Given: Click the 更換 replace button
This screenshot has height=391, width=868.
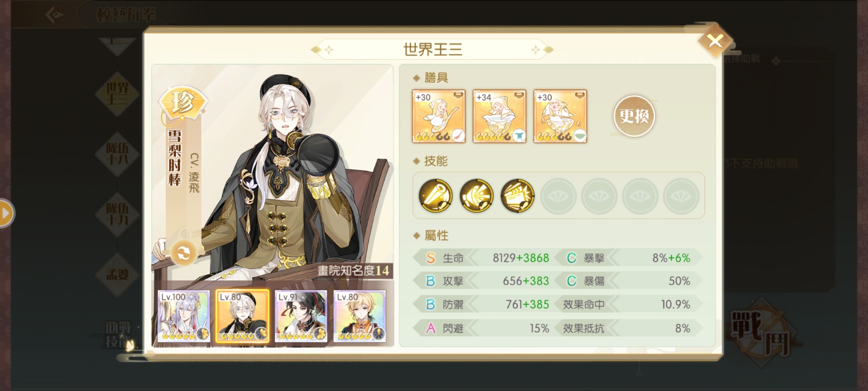Looking at the screenshot, I should coord(634,116).
